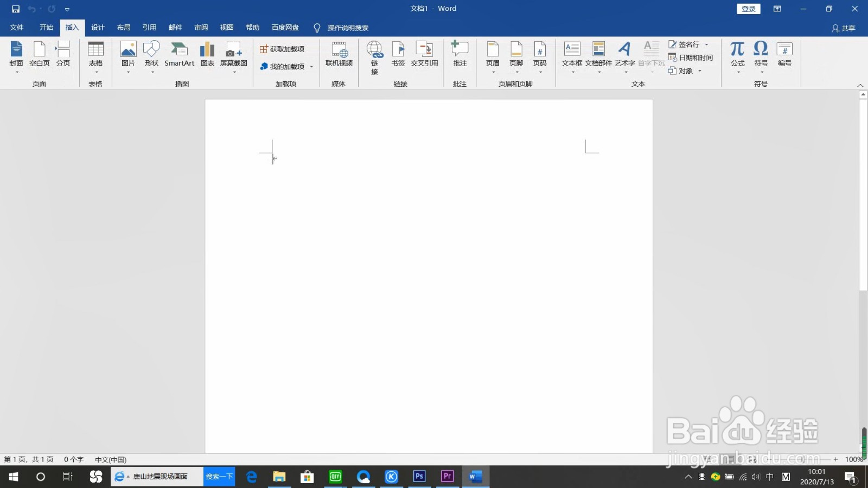Image resolution: width=868 pixels, height=488 pixels.
Task: Add a comment (批注)
Action: [460, 54]
